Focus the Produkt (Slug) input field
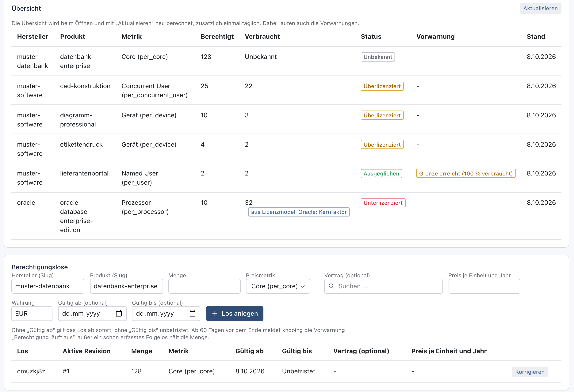The width and height of the screenshot is (574, 392). tap(126, 286)
